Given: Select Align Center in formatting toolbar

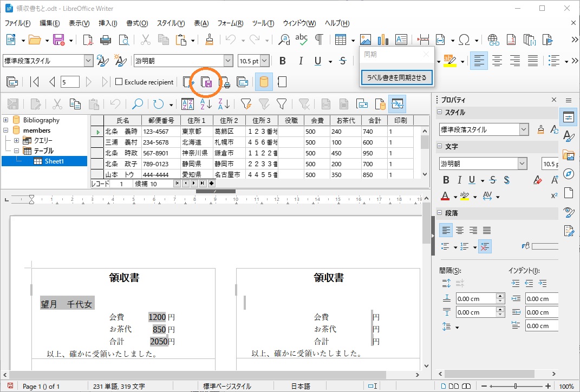Looking at the screenshot, I should pyautogui.click(x=497, y=61).
